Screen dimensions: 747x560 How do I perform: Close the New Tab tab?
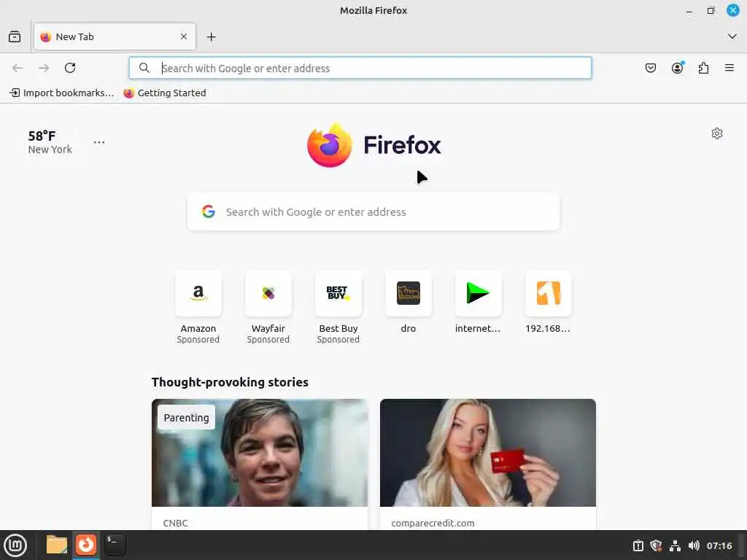[x=184, y=36]
